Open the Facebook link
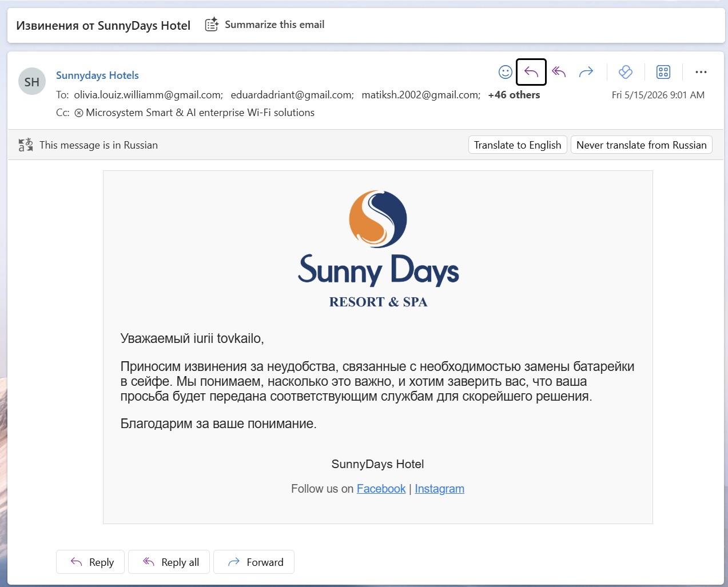 [381, 489]
